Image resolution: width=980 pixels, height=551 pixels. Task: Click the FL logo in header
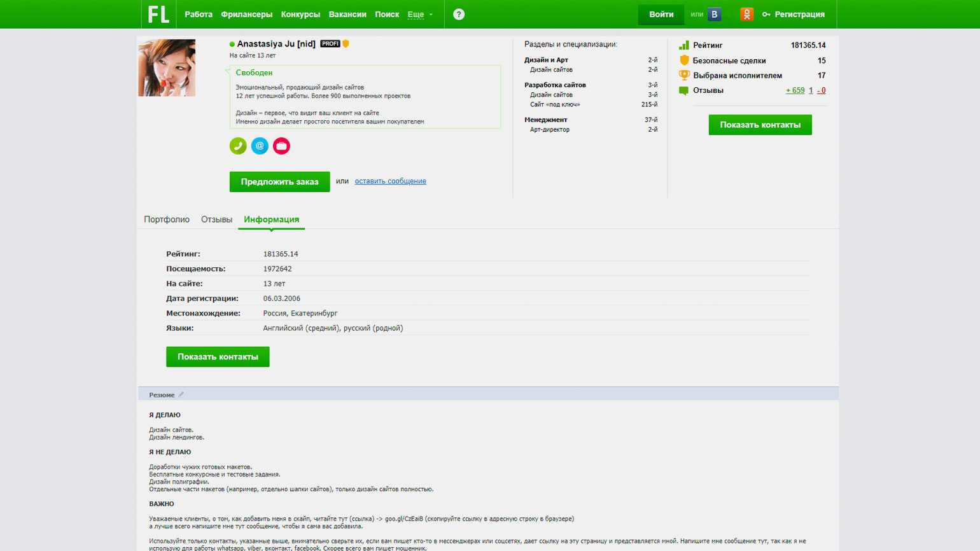(158, 14)
